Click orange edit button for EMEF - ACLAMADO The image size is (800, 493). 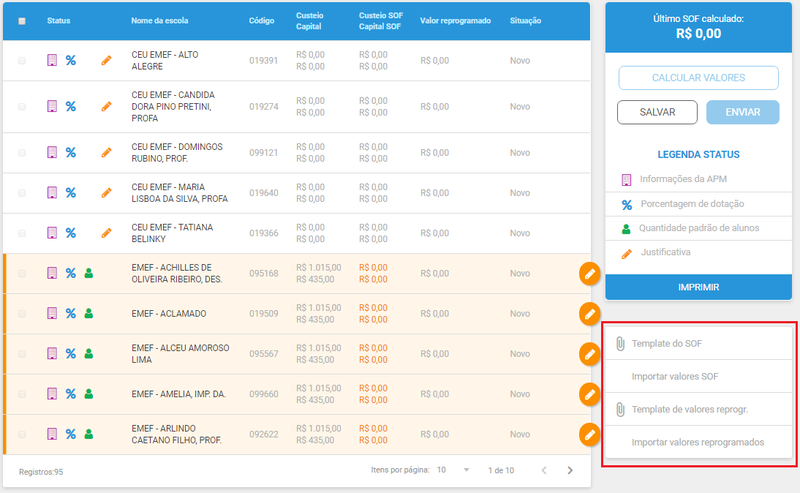tap(589, 314)
